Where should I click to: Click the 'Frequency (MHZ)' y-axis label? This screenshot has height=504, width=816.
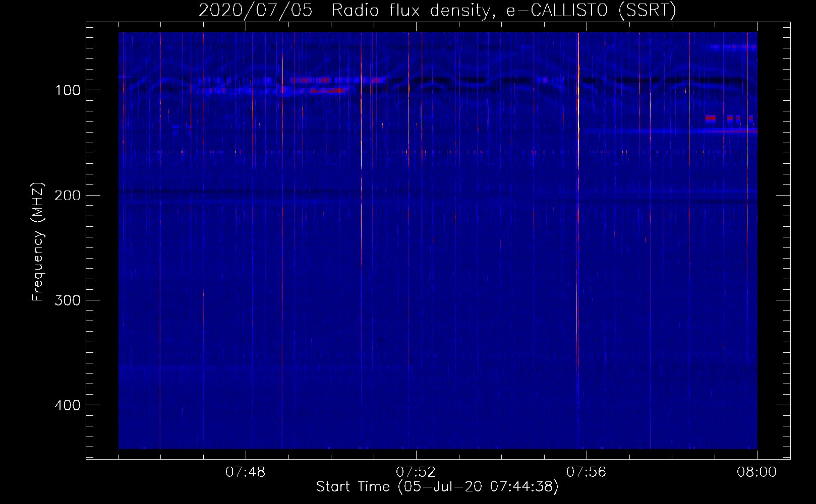click(x=38, y=242)
